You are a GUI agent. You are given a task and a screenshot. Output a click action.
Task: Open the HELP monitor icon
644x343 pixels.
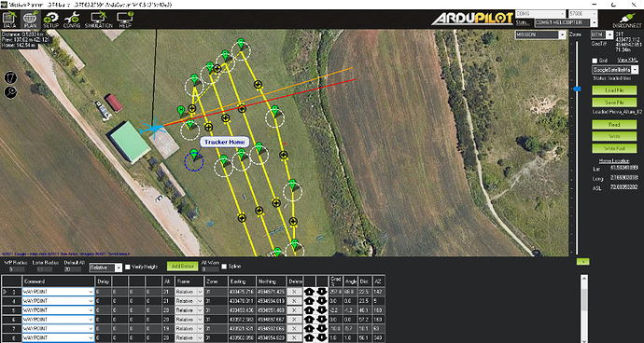pyautogui.click(x=125, y=20)
